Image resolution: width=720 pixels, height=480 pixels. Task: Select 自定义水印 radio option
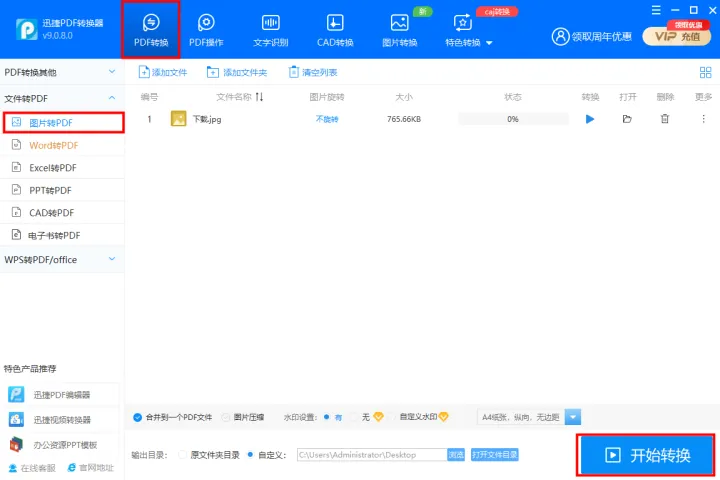pos(393,417)
